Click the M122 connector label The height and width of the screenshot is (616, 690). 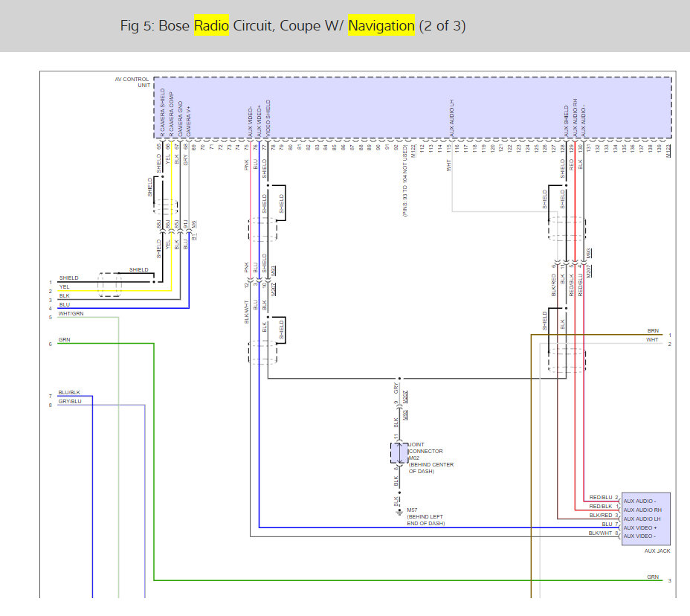(x=413, y=151)
